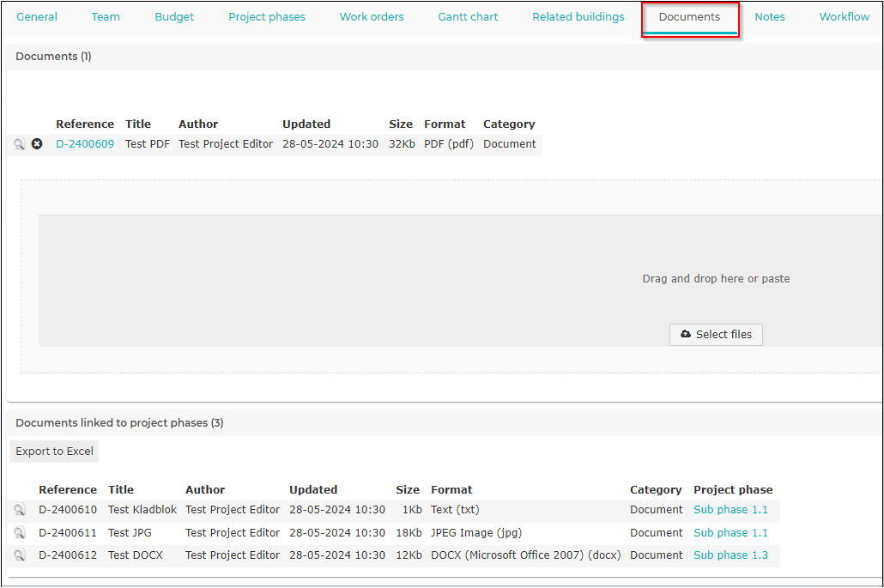Viewport: 884px width, 588px height.
Task: Open Sub phase 1.1 for Test Kladblok
Action: point(730,510)
